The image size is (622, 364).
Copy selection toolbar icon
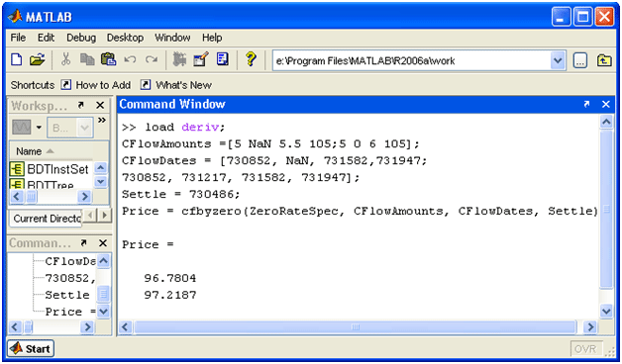point(87,60)
